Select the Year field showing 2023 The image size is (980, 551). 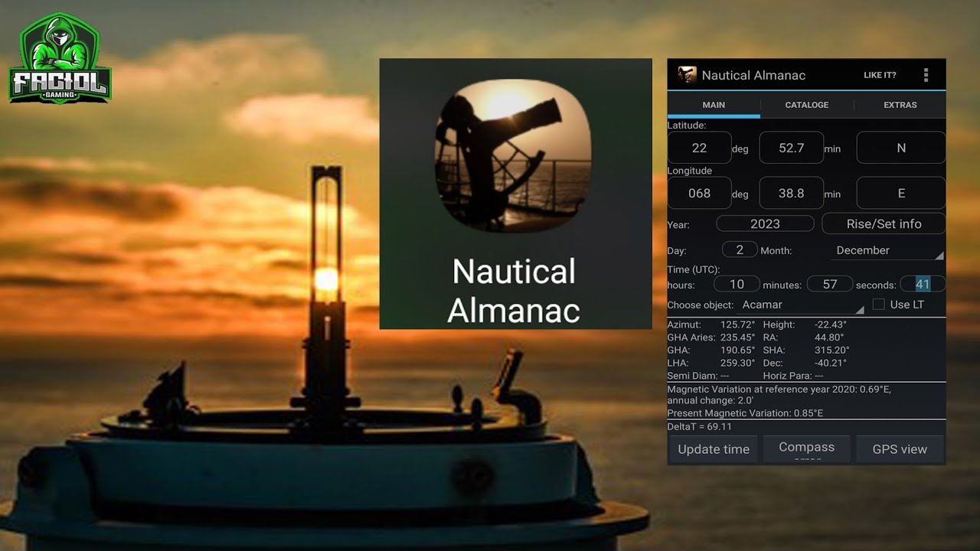(765, 223)
